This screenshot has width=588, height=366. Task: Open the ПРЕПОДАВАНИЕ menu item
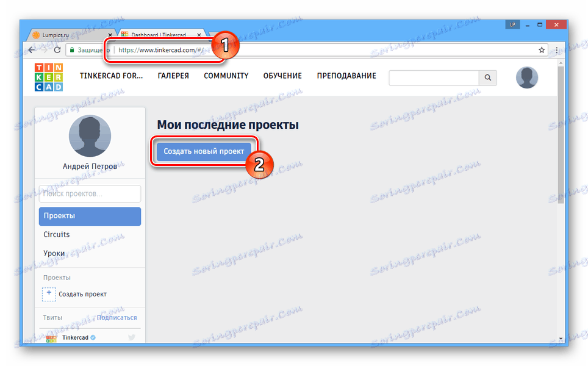[346, 76]
